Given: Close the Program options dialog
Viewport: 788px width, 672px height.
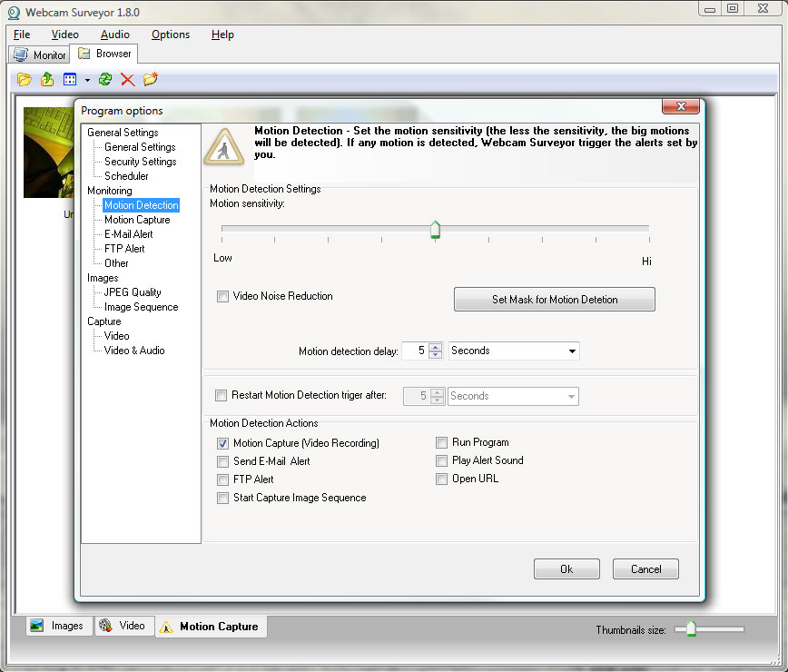Looking at the screenshot, I should (x=681, y=106).
